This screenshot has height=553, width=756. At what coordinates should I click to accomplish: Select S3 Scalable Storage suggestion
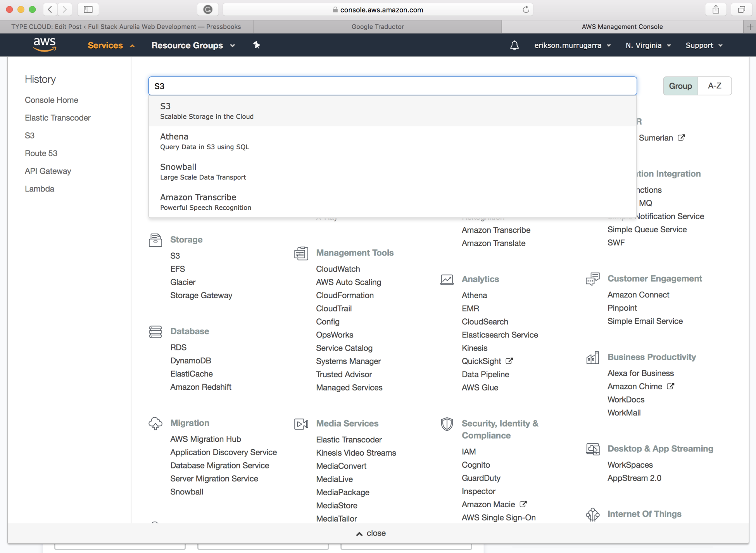coord(392,111)
